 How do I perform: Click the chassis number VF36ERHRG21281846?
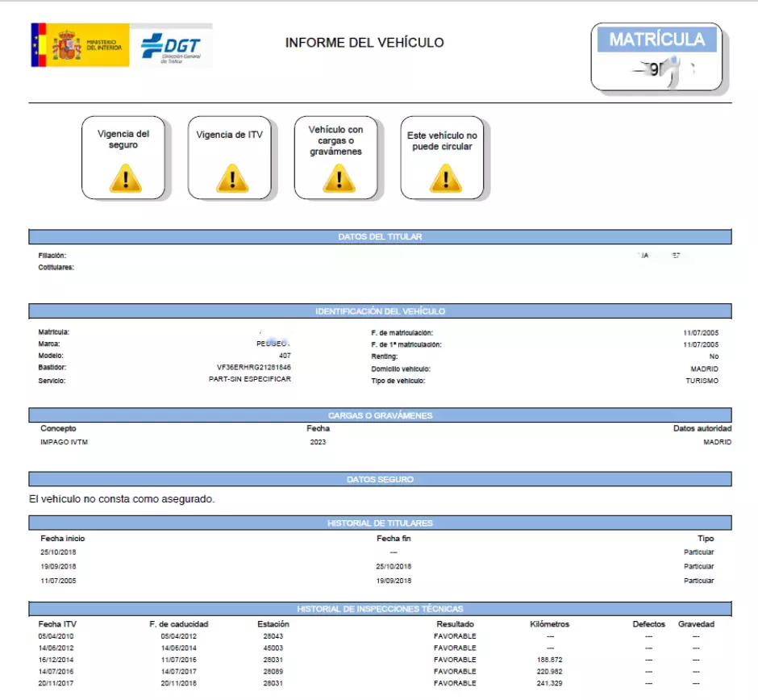254,368
